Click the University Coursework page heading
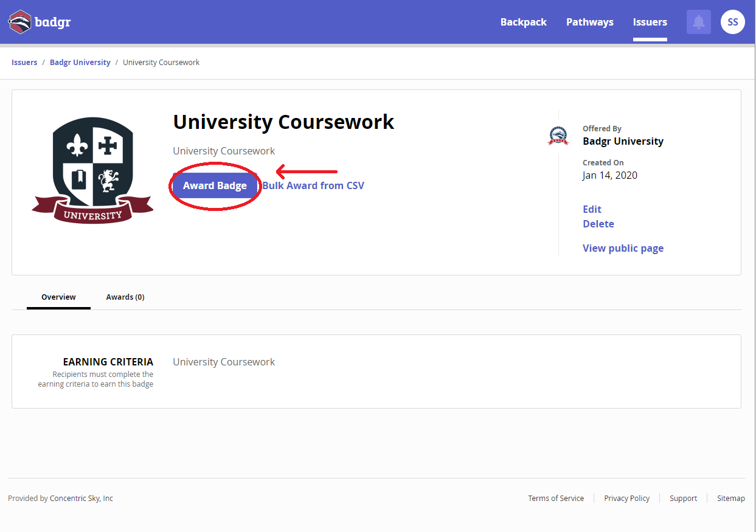Screen dimensions: 756x532 (x=283, y=122)
